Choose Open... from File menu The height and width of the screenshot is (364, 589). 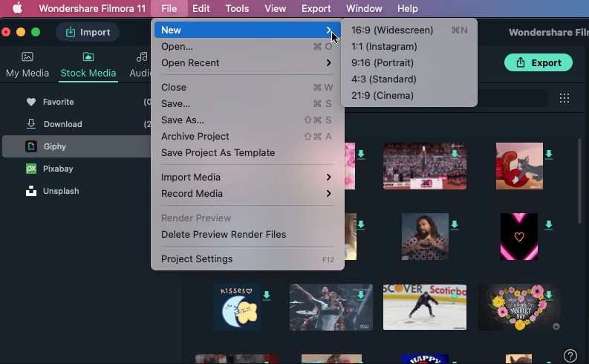pos(247,47)
